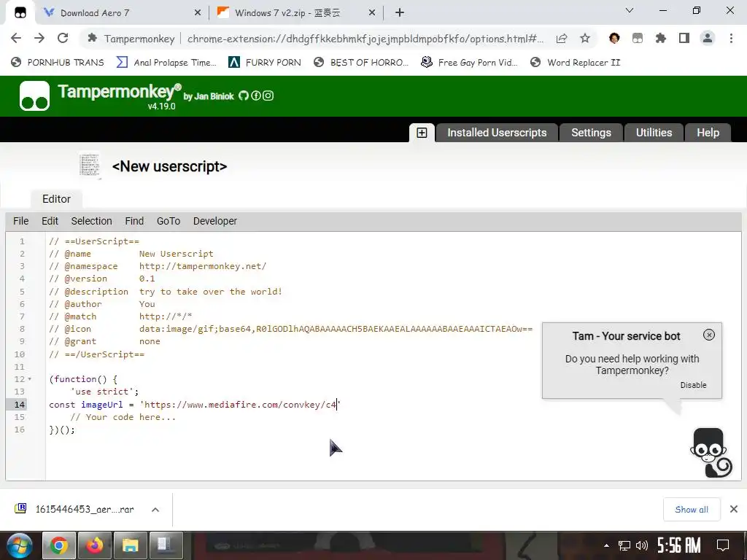This screenshot has width=747, height=560.
Task: Place cursor on line 14 imageUrl code
Action: 195,404
